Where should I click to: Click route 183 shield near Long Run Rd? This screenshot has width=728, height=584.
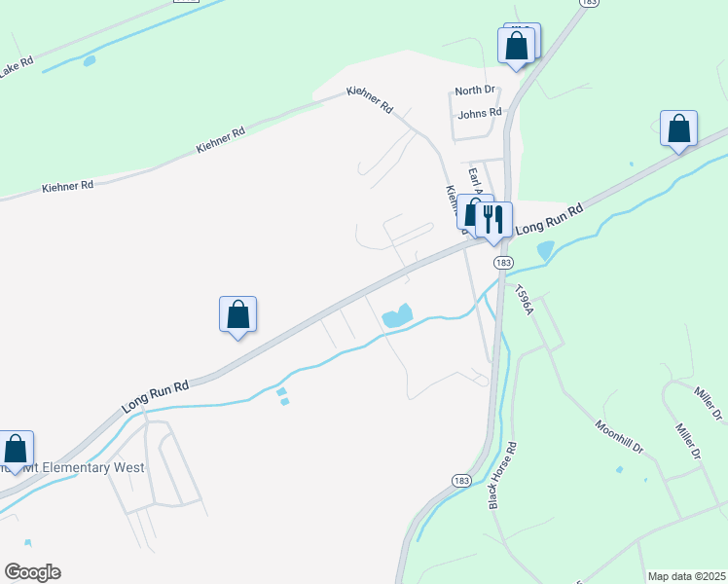[x=503, y=263]
